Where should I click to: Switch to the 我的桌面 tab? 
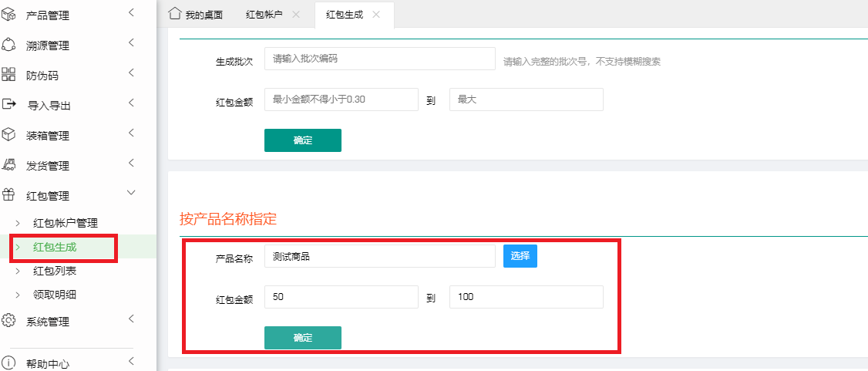coord(196,15)
